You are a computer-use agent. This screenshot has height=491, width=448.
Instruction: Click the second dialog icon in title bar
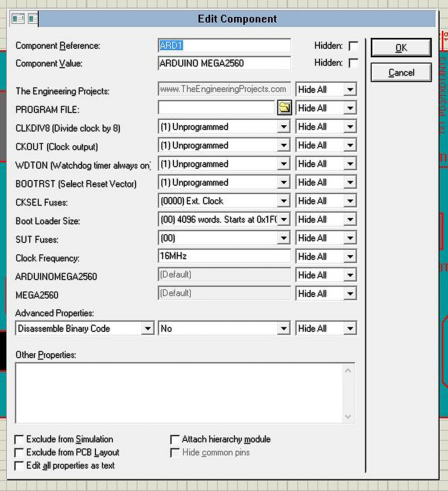point(32,19)
